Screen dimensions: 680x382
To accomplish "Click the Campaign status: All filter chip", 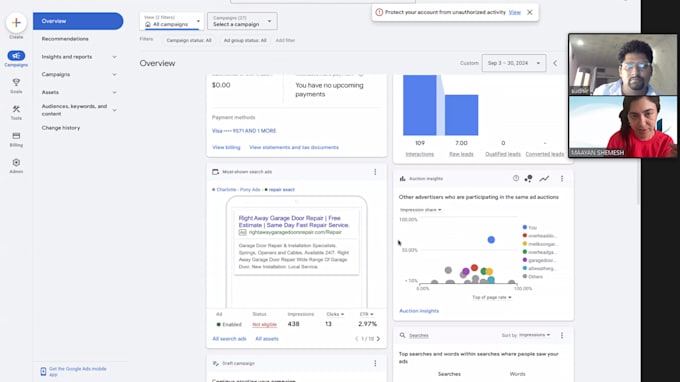I will pyautogui.click(x=189, y=40).
